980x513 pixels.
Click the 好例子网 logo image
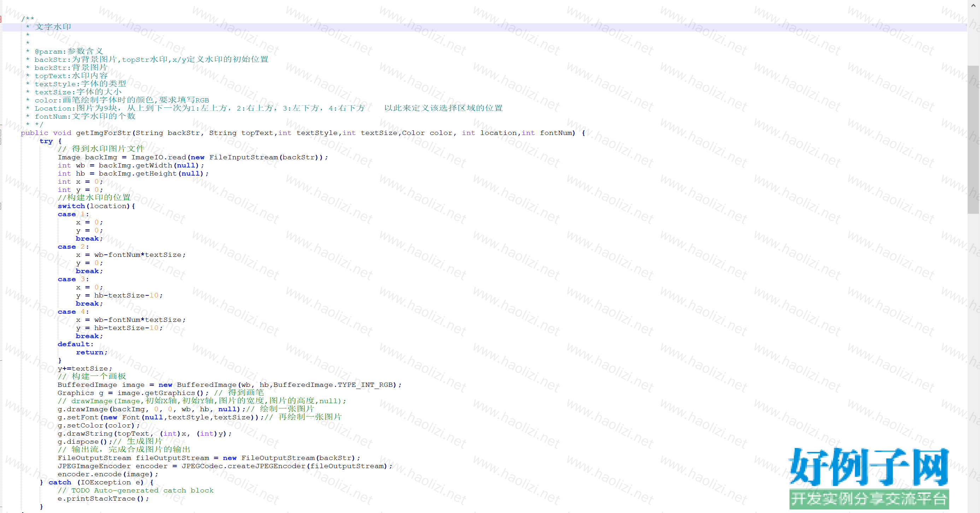(868, 467)
